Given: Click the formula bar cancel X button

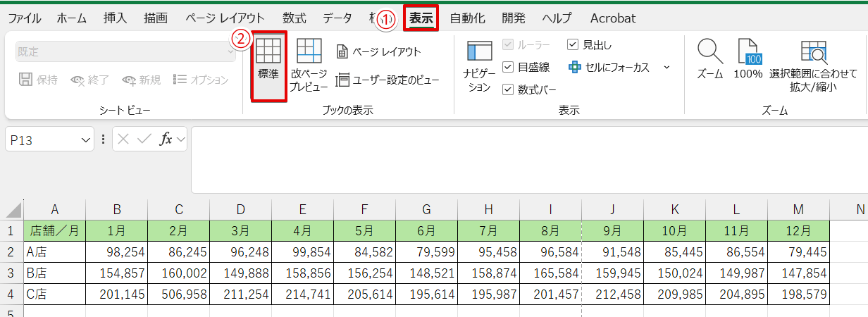Looking at the screenshot, I should [x=124, y=139].
